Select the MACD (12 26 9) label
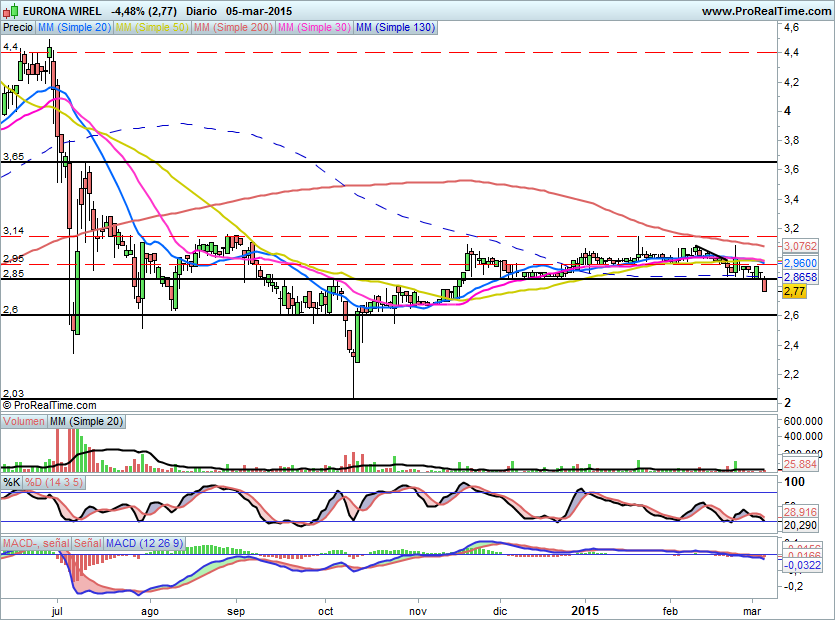The height and width of the screenshot is (620, 835). [x=144, y=543]
